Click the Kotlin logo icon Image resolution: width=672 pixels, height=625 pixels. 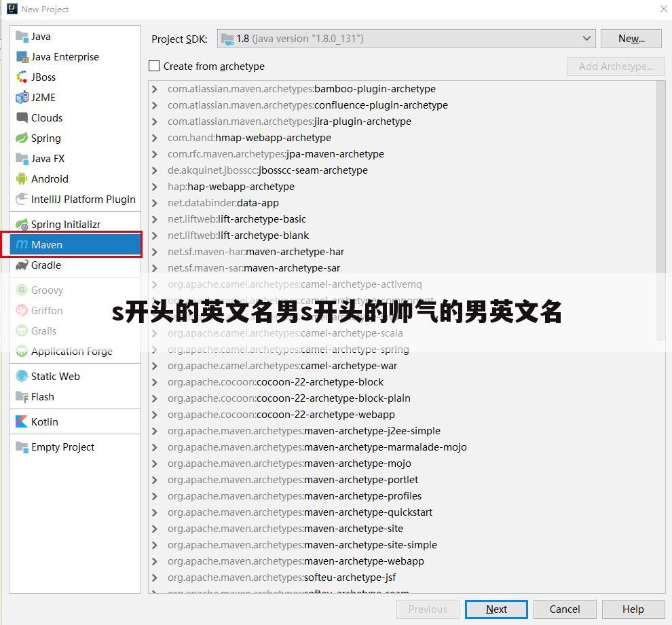click(x=22, y=421)
